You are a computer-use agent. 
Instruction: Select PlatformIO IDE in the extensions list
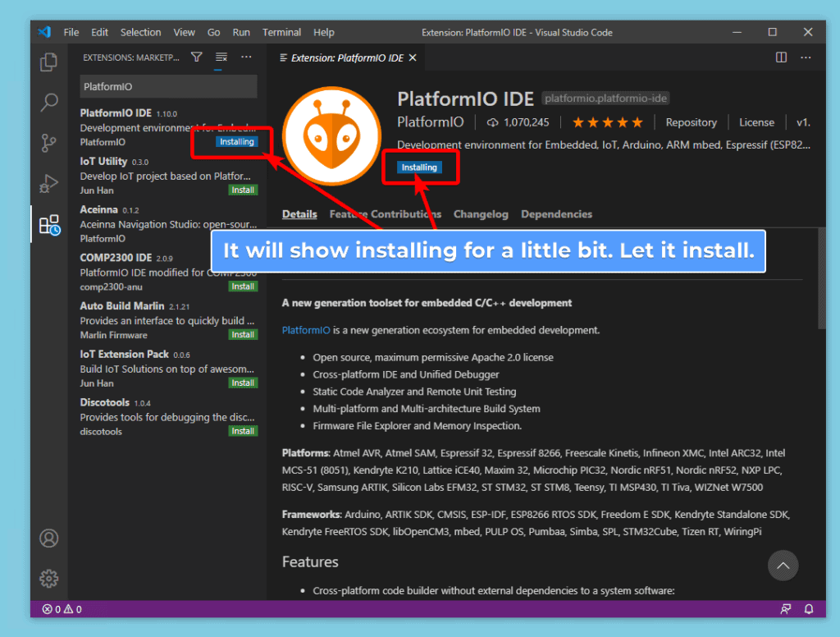168,127
